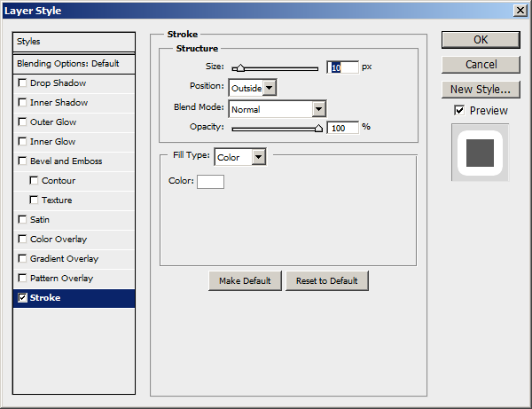Screen dimensions: 532x409
Task: Click the Opacity percent input field
Action: [342, 128]
